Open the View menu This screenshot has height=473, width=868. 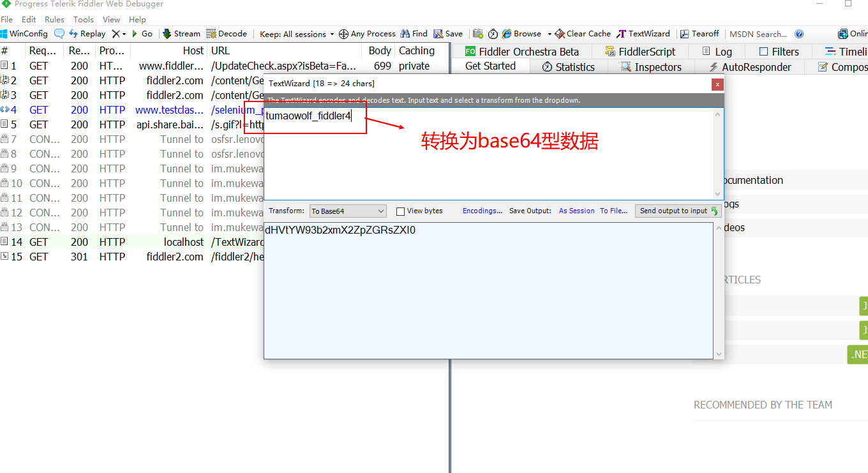point(111,19)
